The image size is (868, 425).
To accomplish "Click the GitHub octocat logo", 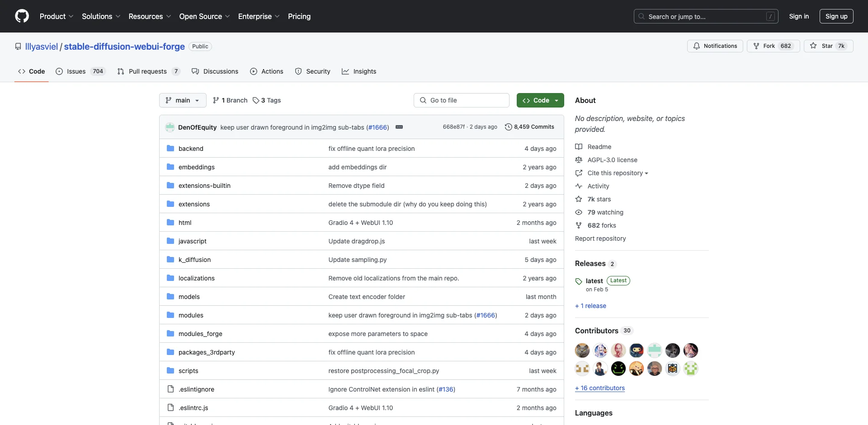I will [x=22, y=16].
